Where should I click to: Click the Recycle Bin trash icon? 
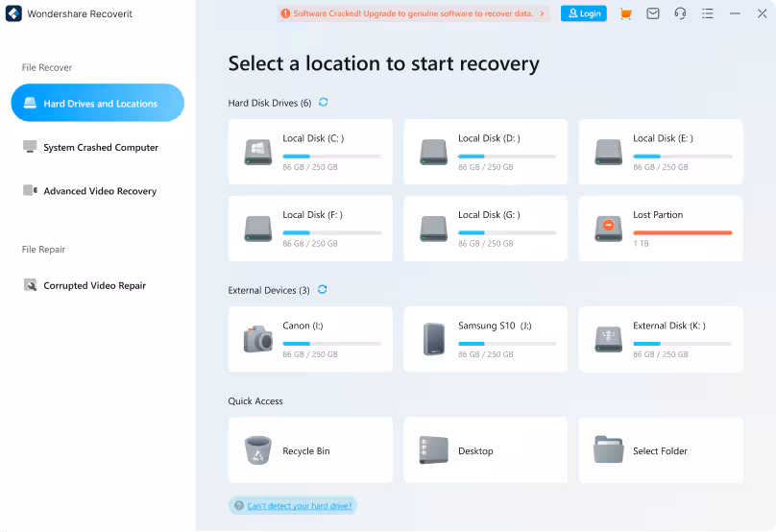tap(257, 450)
